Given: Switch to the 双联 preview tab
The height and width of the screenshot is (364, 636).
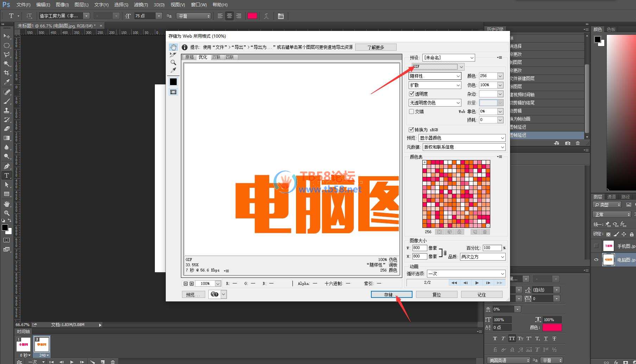Looking at the screenshot, I should tap(216, 57).
